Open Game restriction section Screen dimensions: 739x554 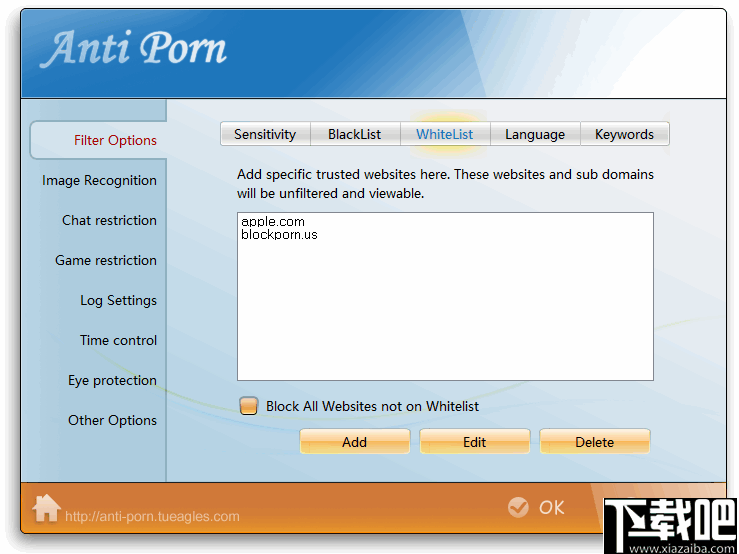(106, 260)
